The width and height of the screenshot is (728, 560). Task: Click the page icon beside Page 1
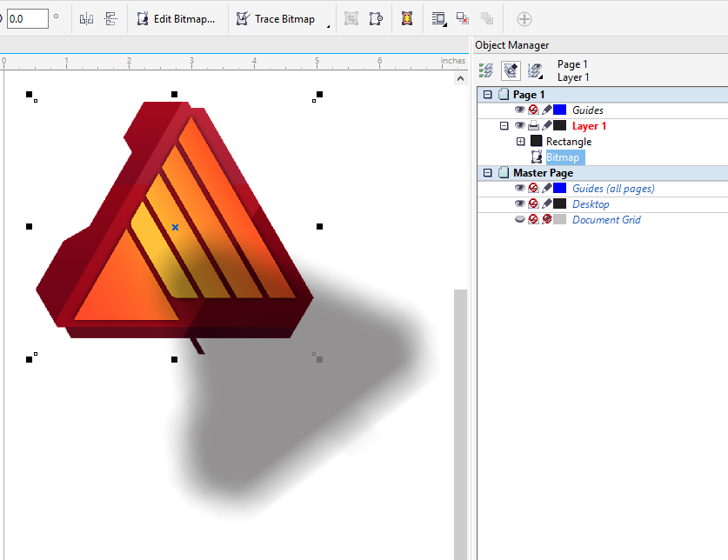click(504, 94)
